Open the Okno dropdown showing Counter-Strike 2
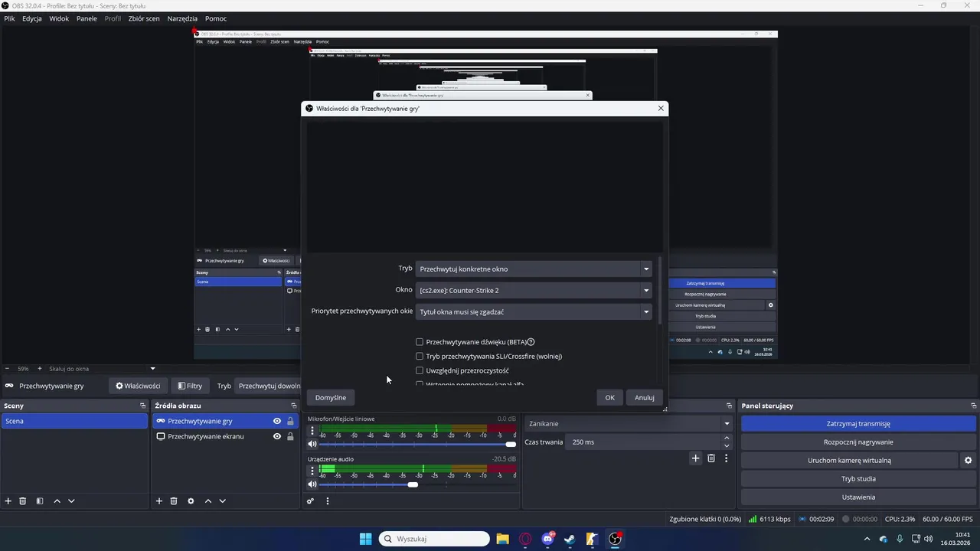Viewport: 980px width, 551px height. (x=534, y=290)
